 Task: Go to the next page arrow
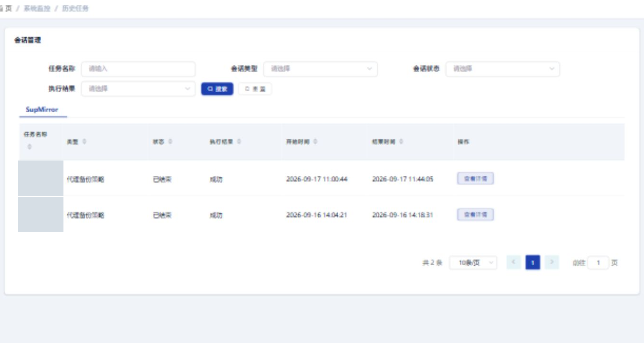[x=551, y=262]
